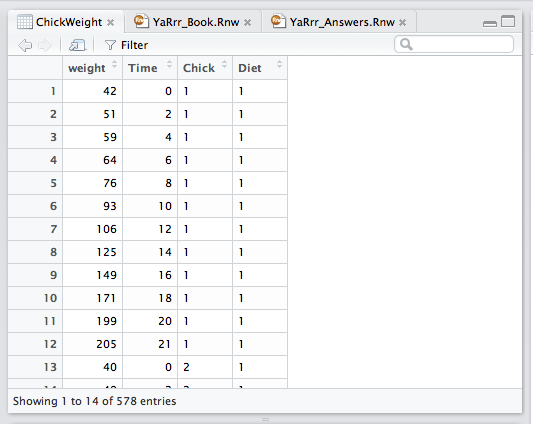This screenshot has width=533, height=424.
Task: Click weight cell with value 125
Action: [x=92, y=252]
